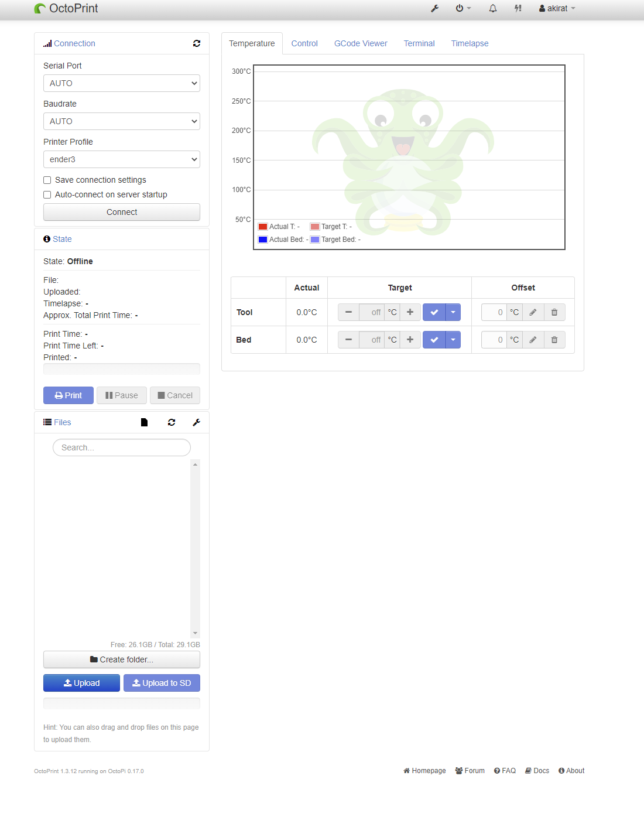Screen dimensions: 644x827
Task: Open the Timelapse tab
Action: click(470, 43)
